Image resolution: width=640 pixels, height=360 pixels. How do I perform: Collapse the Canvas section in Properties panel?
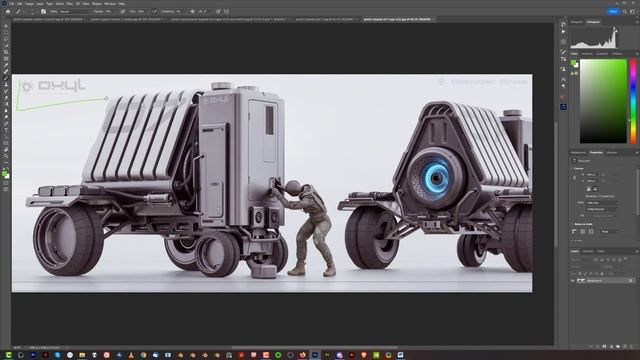pyautogui.click(x=572, y=168)
